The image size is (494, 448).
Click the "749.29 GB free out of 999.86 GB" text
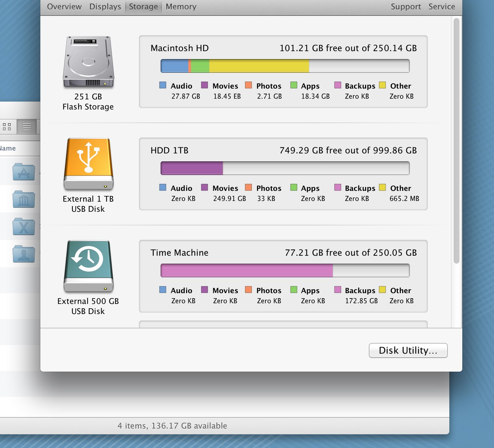click(x=348, y=151)
